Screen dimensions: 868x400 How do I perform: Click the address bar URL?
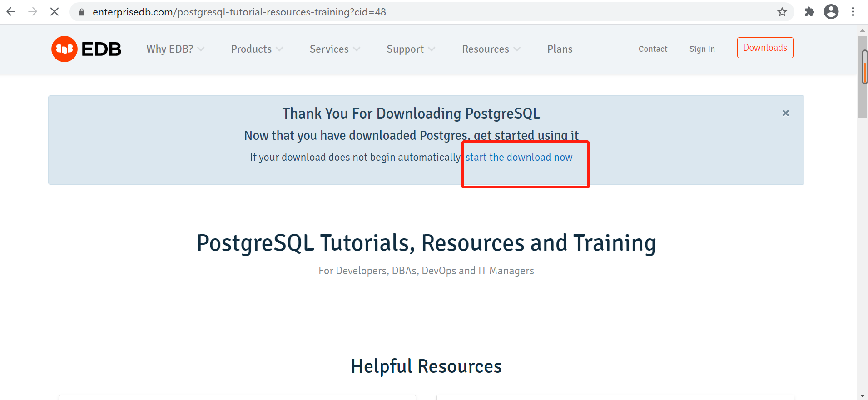239,12
